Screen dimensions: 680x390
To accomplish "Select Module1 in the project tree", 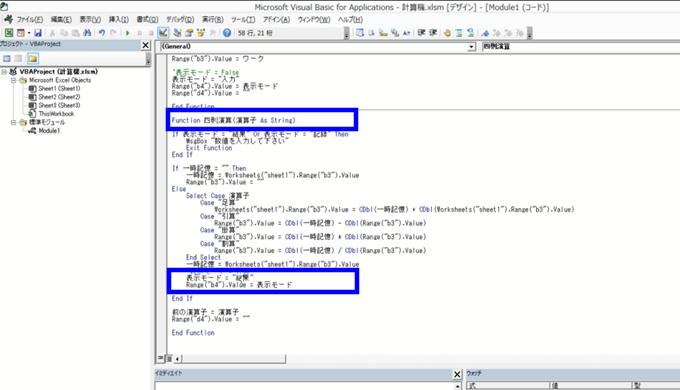I will (49, 131).
